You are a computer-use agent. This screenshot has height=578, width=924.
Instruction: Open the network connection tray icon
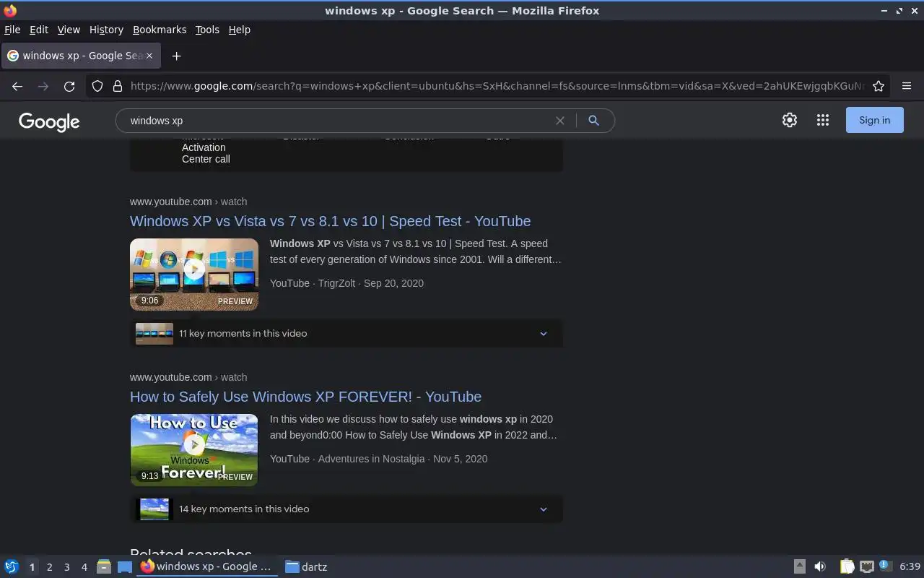coord(867,566)
